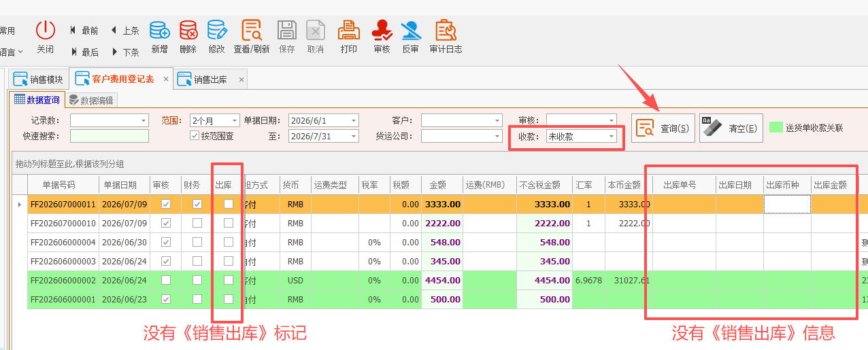Open the 范围 2个月 dropdown

coord(235,120)
